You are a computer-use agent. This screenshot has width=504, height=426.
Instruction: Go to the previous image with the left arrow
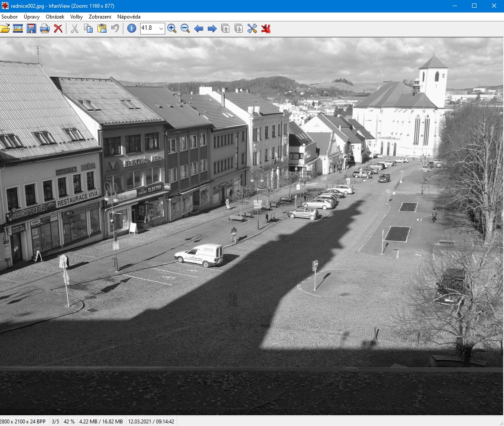[199, 29]
